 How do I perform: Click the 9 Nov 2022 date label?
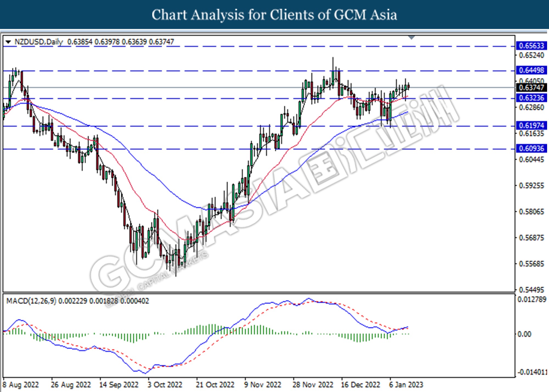[x=263, y=385]
